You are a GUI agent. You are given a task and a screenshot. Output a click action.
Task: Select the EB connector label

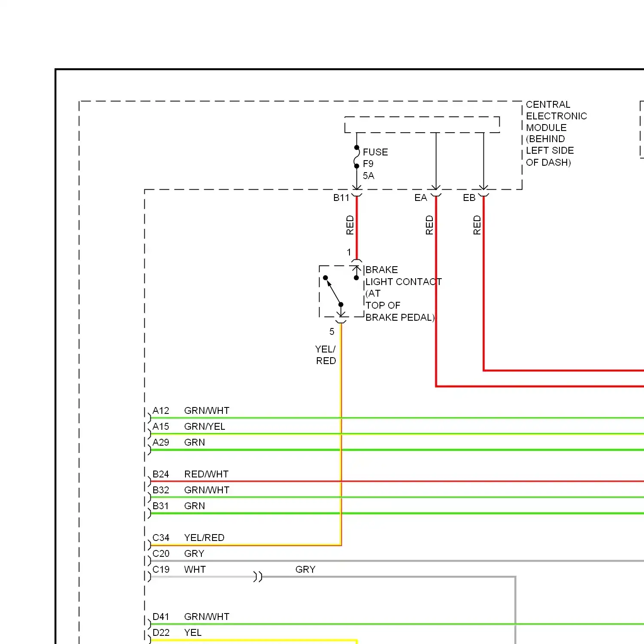click(469, 198)
